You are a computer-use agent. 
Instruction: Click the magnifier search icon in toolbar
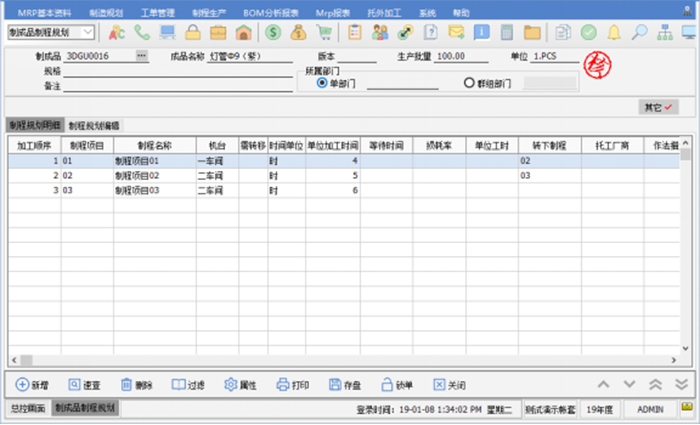tap(639, 32)
